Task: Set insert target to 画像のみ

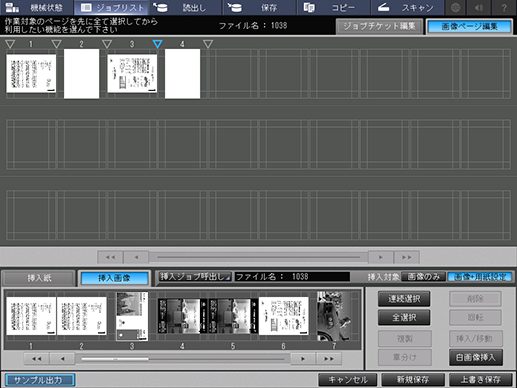Action: [x=423, y=277]
